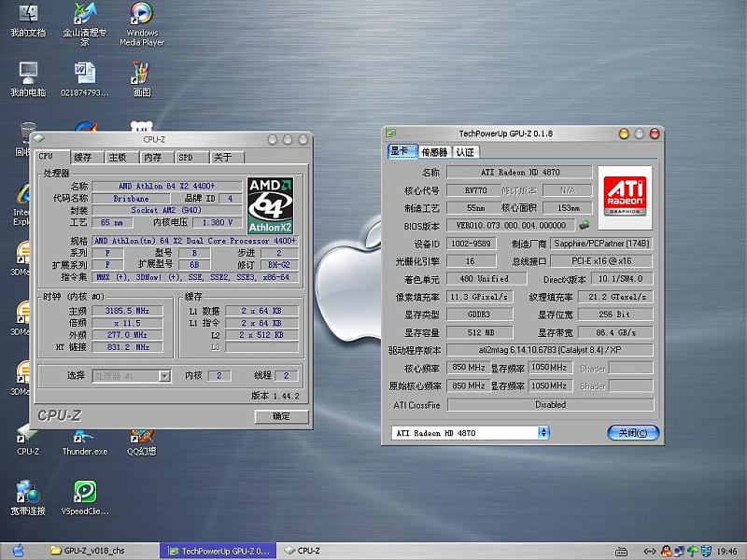Click the bus interface value PCI-E x16 @ x16
Viewport: 747px width, 560px height.
(x=601, y=261)
